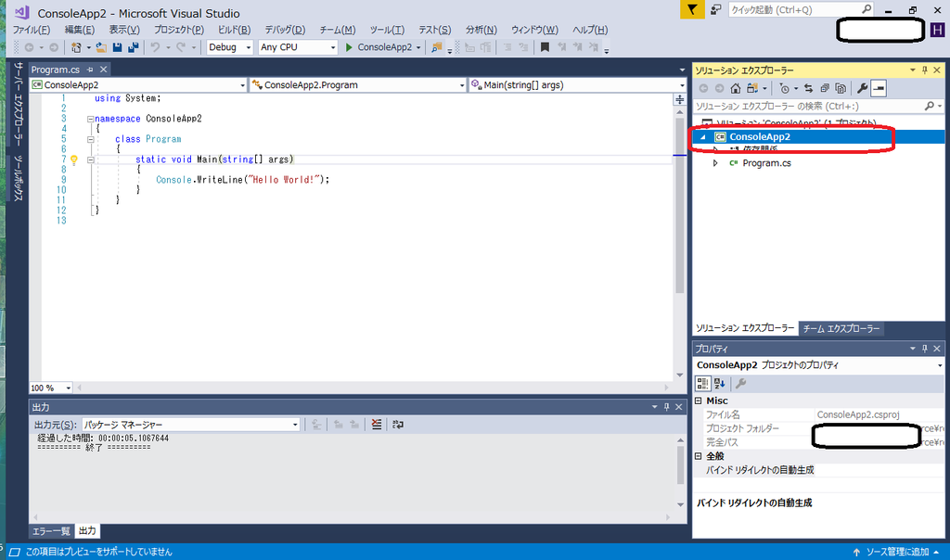Switch to the 出力 tab
This screenshot has width=950, height=560.
87,531
